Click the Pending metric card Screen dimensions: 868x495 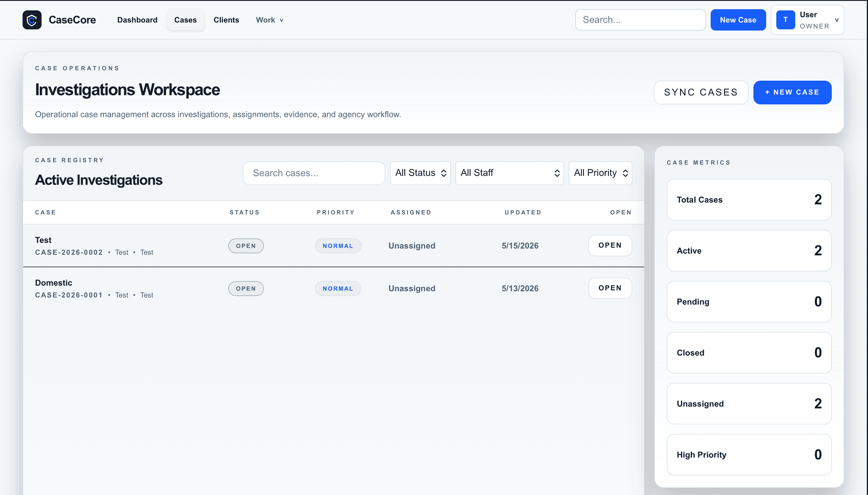tap(749, 302)
